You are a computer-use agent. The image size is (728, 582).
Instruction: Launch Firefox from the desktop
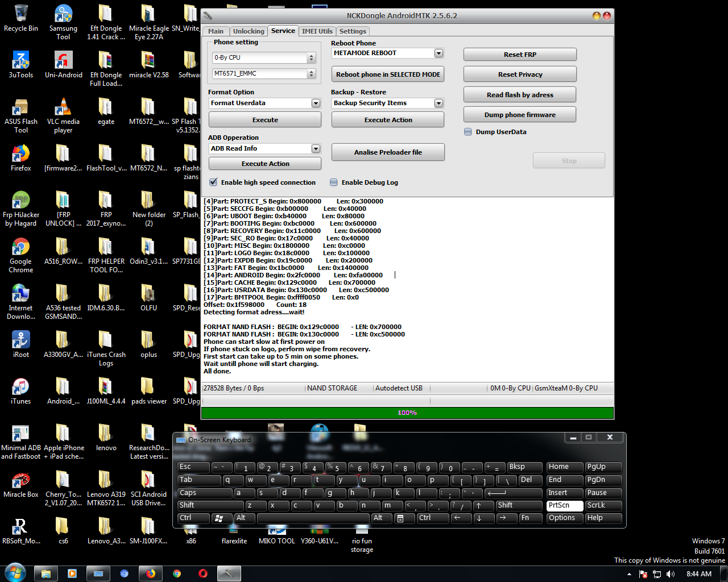click(21, 158)
